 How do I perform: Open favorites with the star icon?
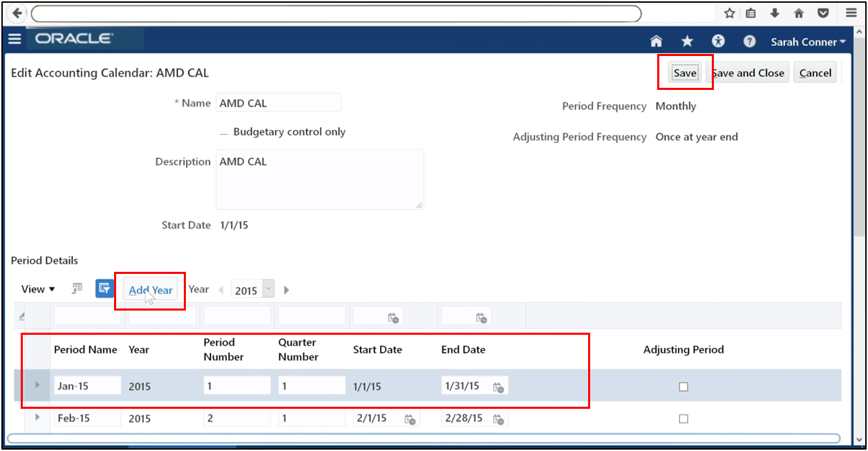686,42
